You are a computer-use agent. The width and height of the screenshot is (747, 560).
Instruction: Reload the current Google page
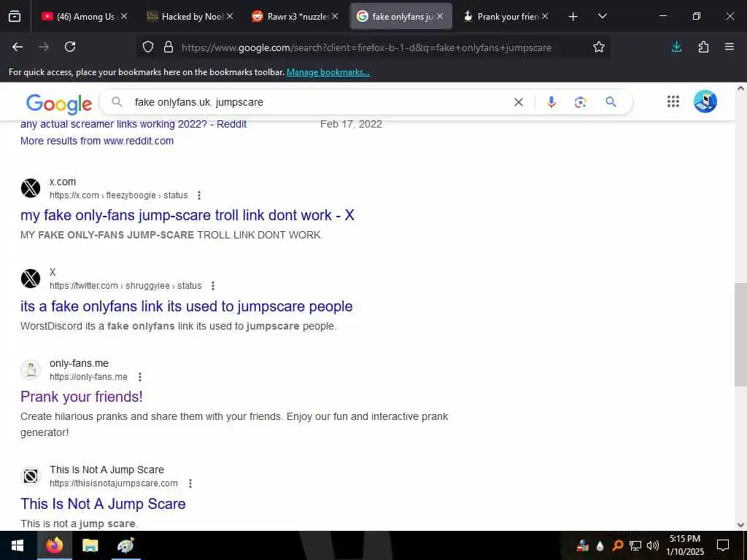click(x=70, y=47)
